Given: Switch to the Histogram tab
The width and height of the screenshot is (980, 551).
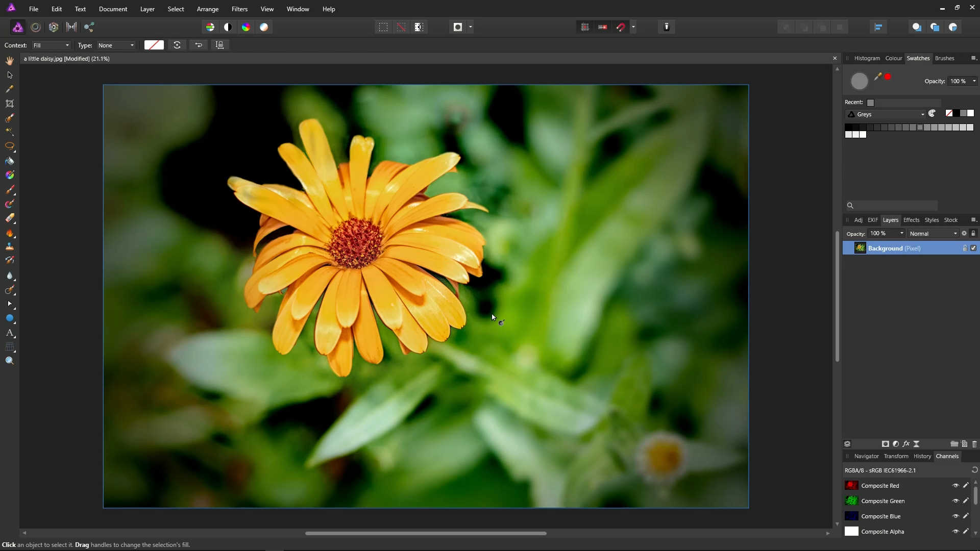Looking at the screenshot, I should [867, 58].
